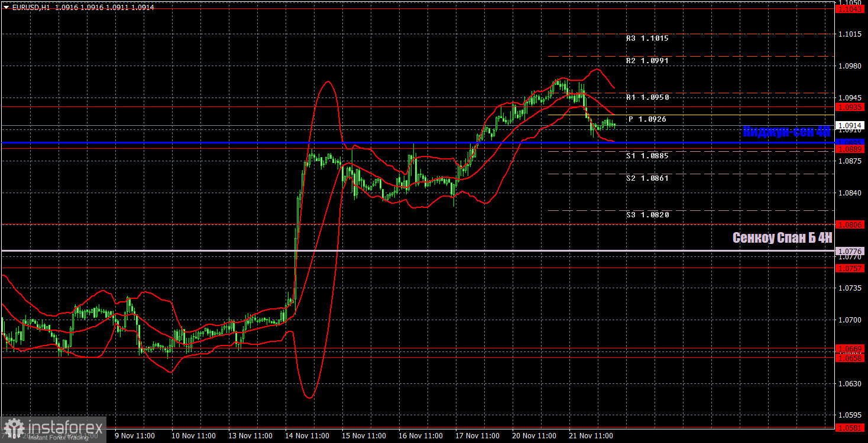
Task: Click the red 1.1043 price level tag
Action: (851, 9)
